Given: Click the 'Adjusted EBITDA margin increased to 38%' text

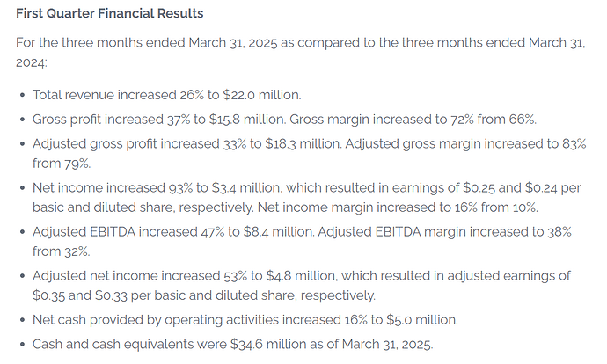Looking at the screenshot, I should (x=444, y=232).
